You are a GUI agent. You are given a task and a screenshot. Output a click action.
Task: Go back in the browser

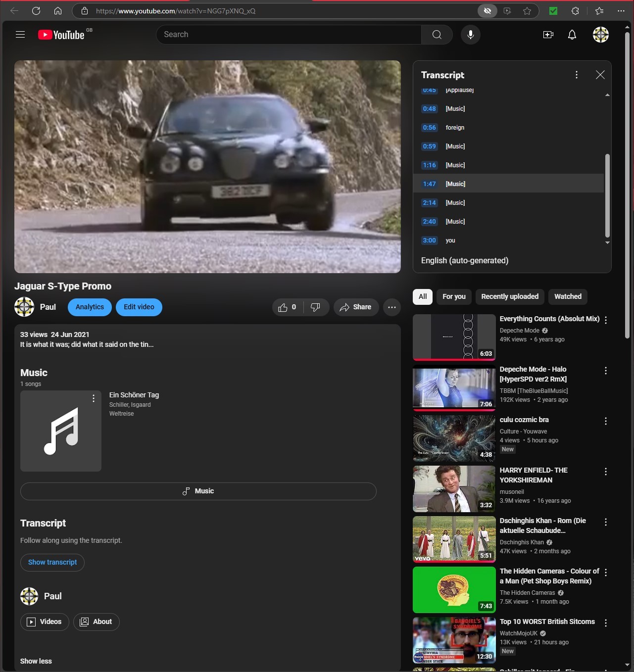click(14, 11)
